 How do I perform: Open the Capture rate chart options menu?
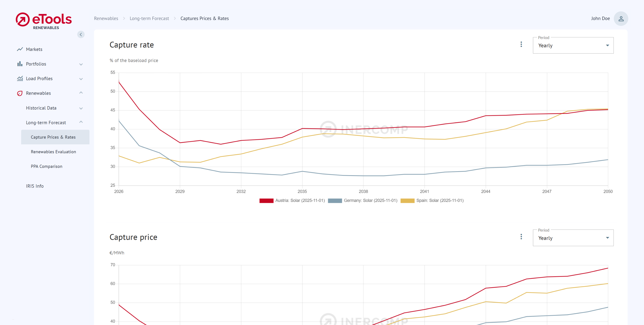click(521, 44)
